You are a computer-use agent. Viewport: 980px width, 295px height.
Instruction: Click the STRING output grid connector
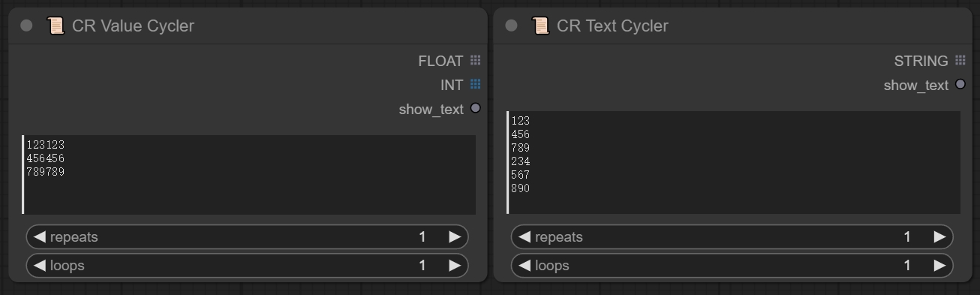(960, 60)
